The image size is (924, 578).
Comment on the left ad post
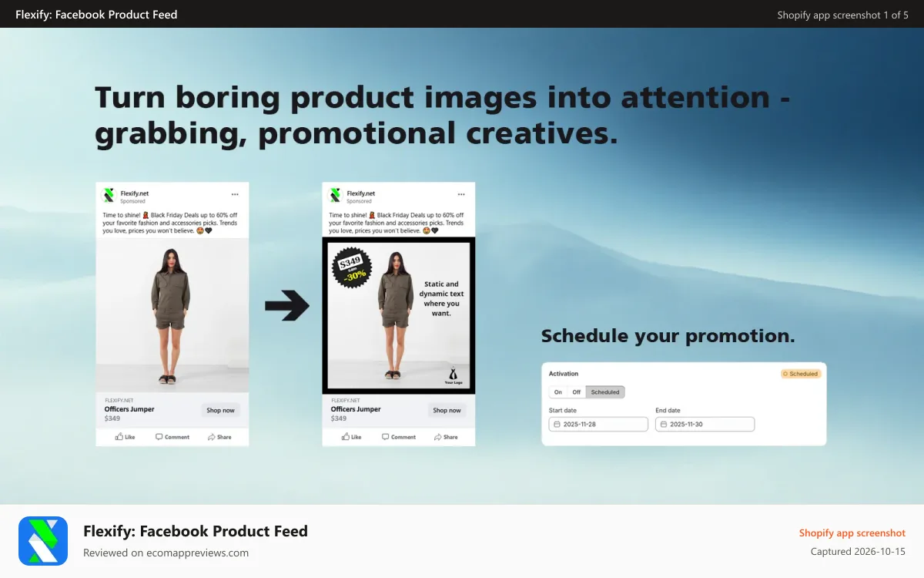pos(172,437)
